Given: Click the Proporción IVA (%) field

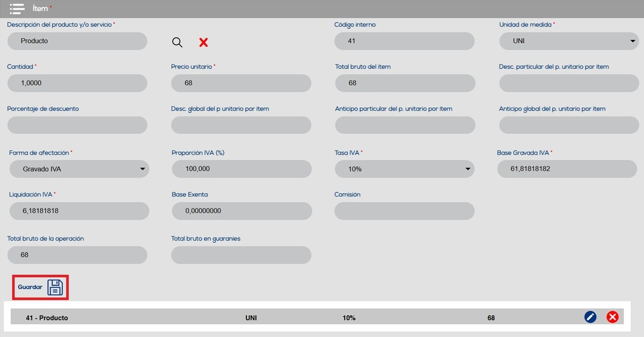Looking at the screenshot, I should (242, 169).
